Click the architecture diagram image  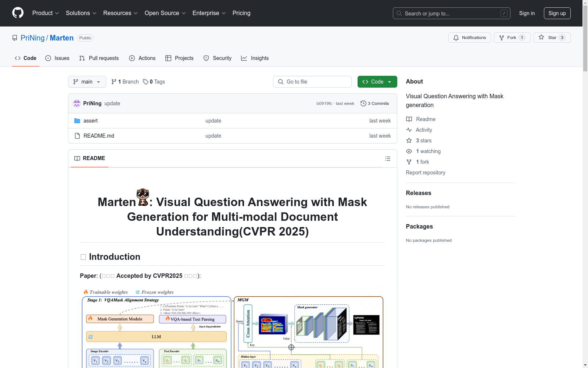(x=233, y=328)
